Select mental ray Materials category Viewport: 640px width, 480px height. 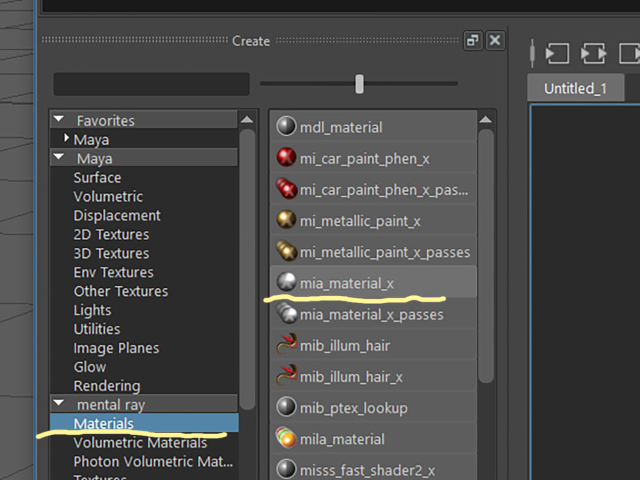pyautogui.click(x=144, y=423)
